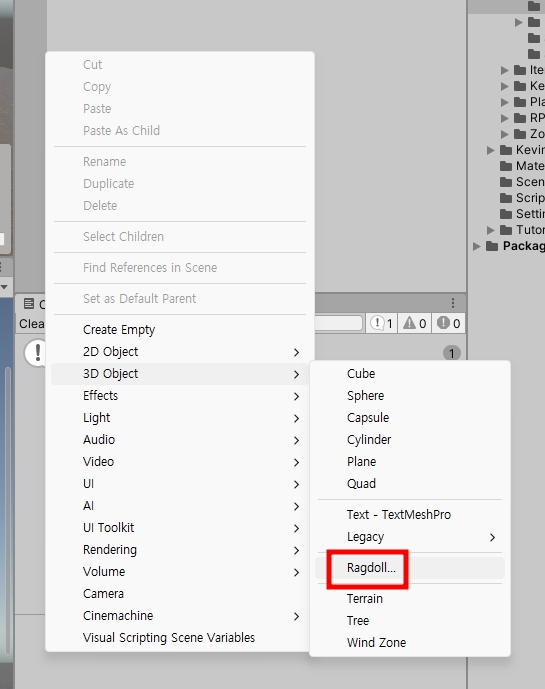Create a Cylinder

click(410, 439)
